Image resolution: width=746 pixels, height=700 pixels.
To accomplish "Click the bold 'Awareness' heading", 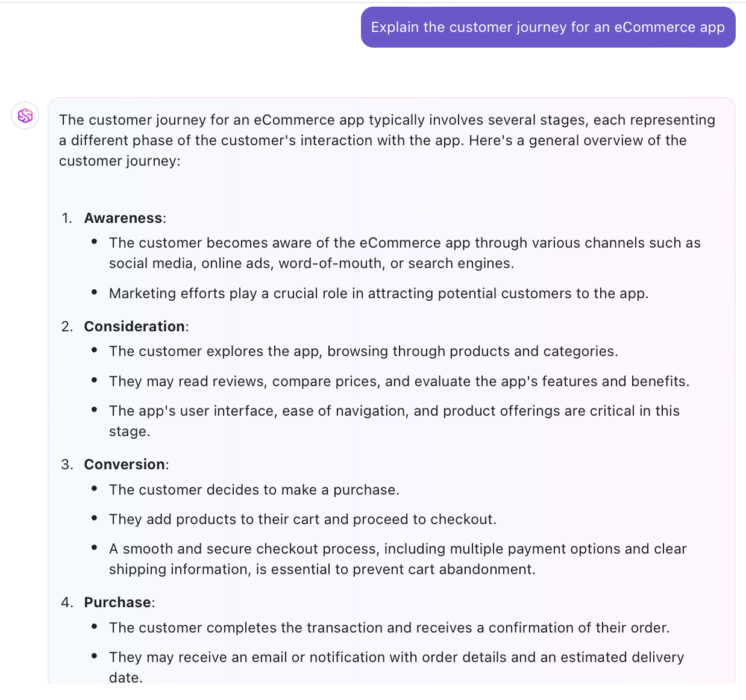I will click(x=123, y=217).
